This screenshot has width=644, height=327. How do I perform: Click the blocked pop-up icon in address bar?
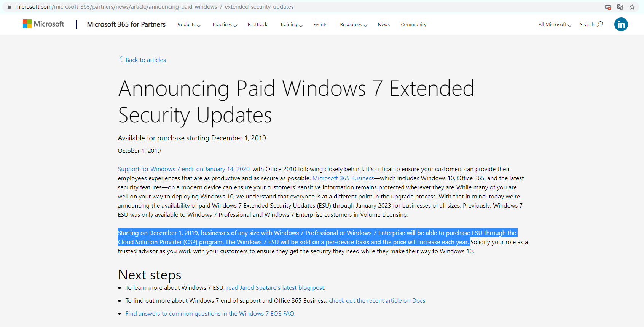(x=608, y=7)
